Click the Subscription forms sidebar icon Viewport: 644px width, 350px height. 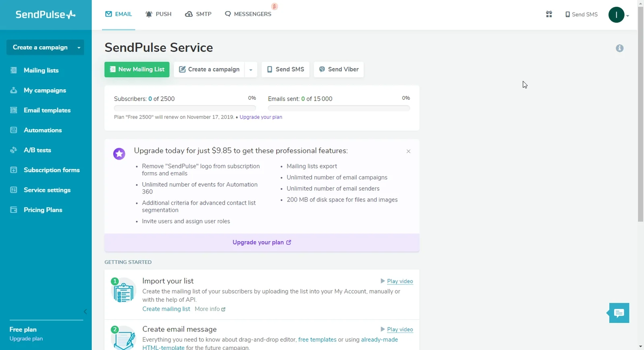(x=14, y=170)
